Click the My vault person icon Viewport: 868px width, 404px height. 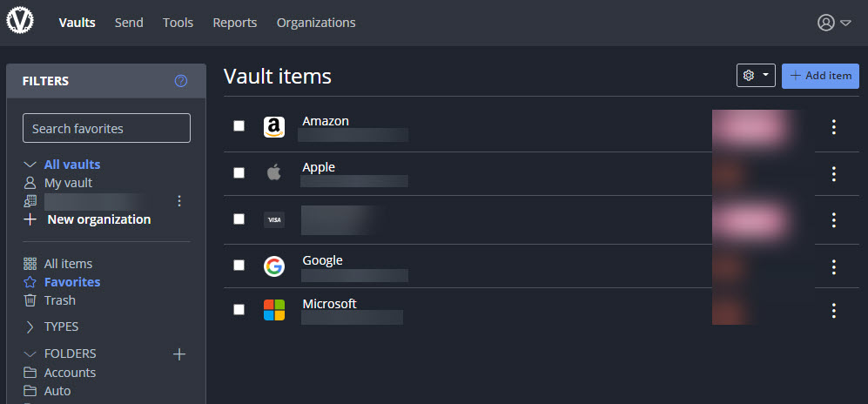pyautogui.click(x=30, y=183)
